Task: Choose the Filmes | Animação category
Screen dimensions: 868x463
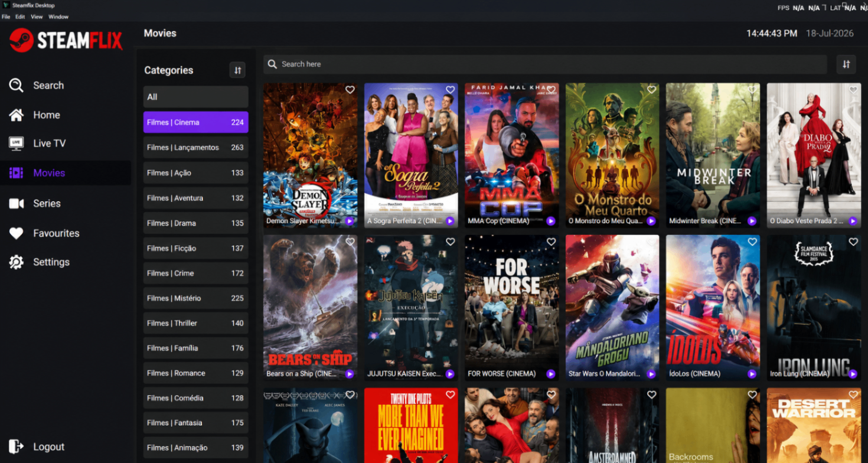Action: pyautogui.click(x=195, y=448)
